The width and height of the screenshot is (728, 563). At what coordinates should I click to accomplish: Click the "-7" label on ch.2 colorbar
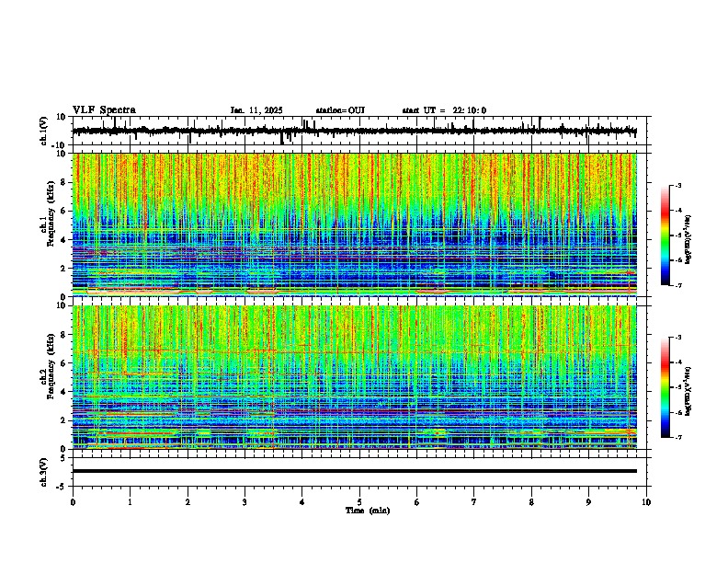677,438
